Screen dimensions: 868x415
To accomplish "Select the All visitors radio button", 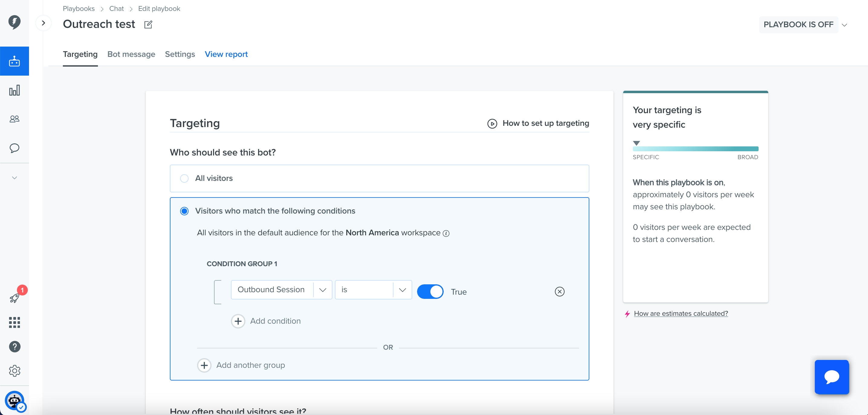I will [184, 178].
